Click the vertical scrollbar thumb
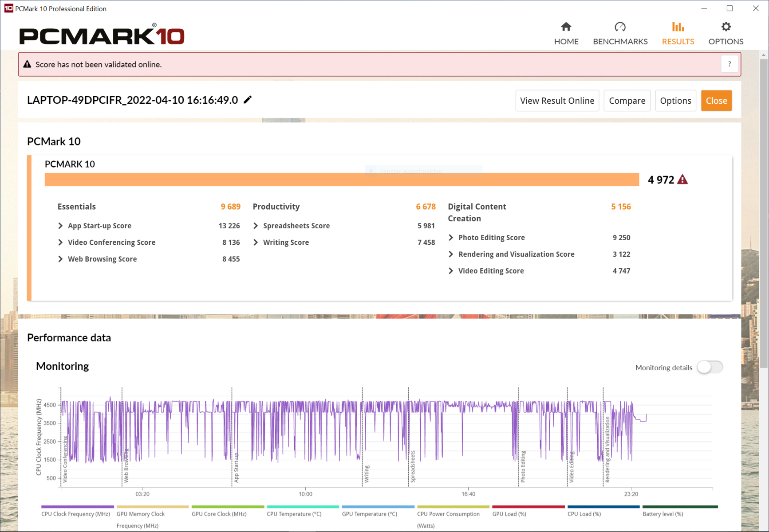The width and height of the screenshot is (769, 532). tap(764, 213)
